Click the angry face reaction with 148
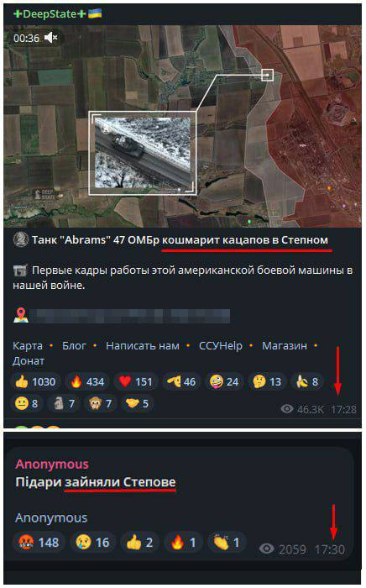 click(38, 543)
